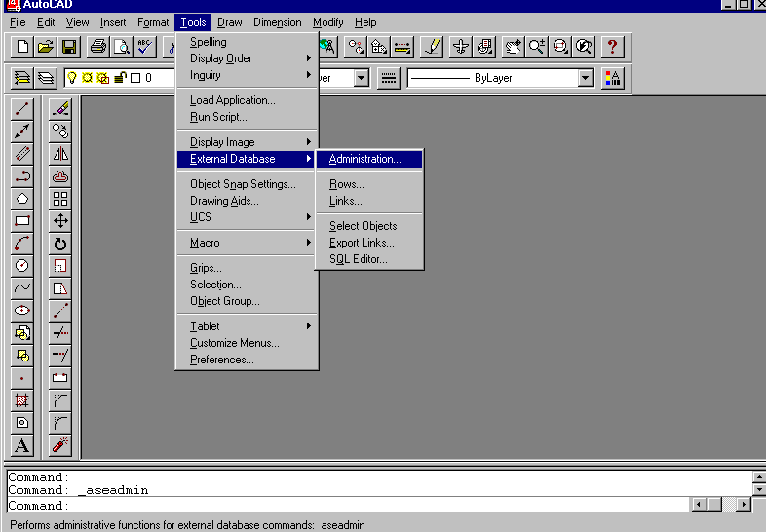The width and height of the screenshot is (766, 532).
Task: Click Customize Menus... entry
Action: tap(248, 343)
